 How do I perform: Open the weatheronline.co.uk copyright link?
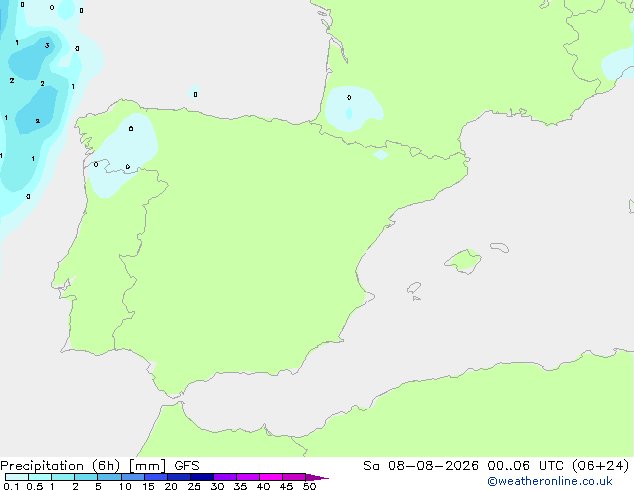[x=549, y=481]
